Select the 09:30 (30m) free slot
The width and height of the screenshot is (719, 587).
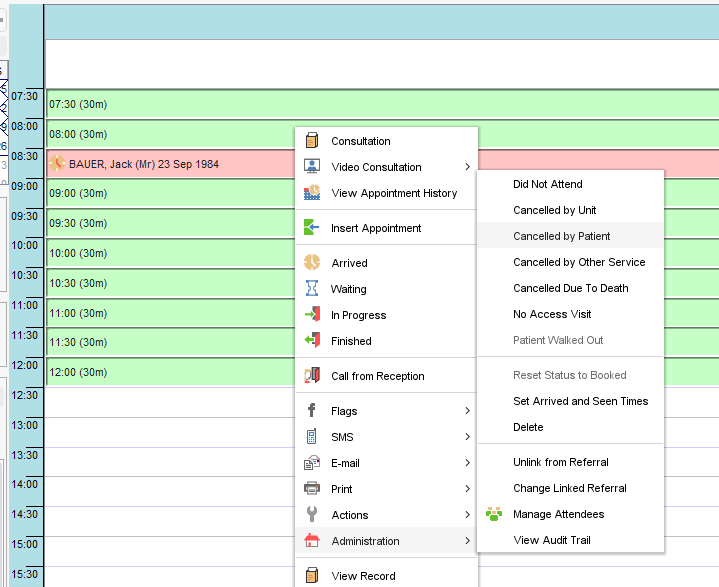[x=171, y=223]
